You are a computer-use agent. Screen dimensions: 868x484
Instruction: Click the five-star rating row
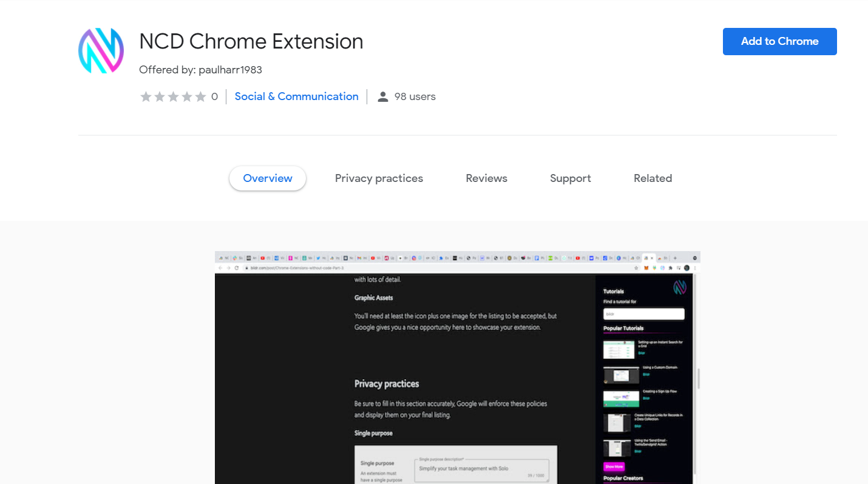[x=174, y=96]
